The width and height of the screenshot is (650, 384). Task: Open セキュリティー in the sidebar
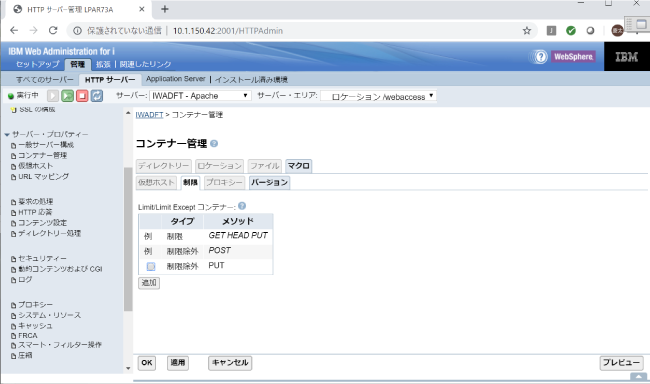coord(42,258)
